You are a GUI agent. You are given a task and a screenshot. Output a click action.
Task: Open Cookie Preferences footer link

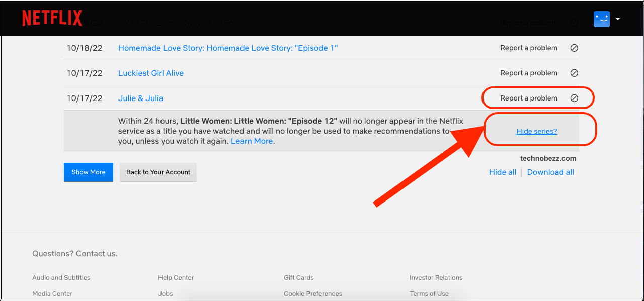[313, 294]
